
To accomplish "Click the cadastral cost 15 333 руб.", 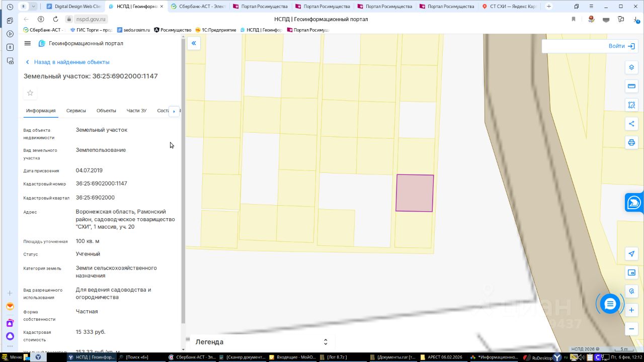I will (x=91, y=332).
